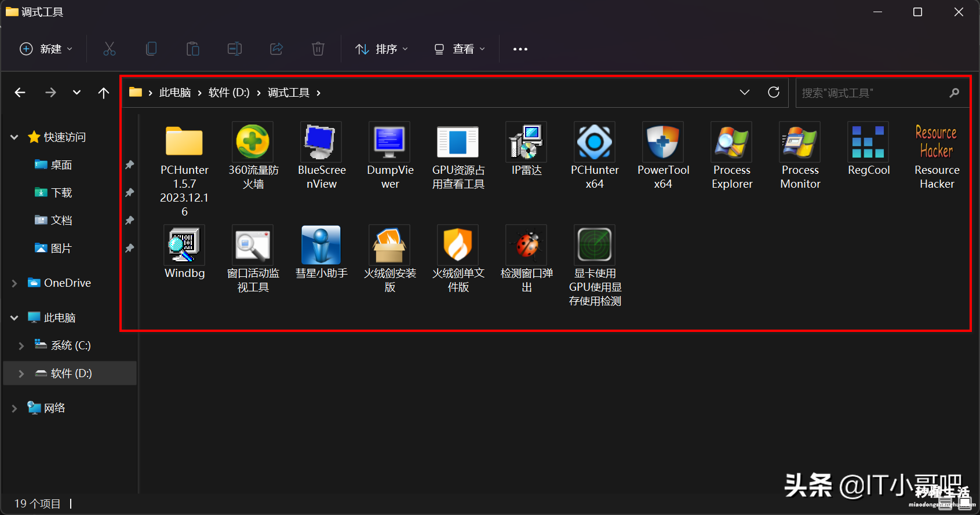The height and width of the screenshot is (515, 980).
Task: Select 系统 (C:) drive in the sidebar
Action: coord(63,346)
